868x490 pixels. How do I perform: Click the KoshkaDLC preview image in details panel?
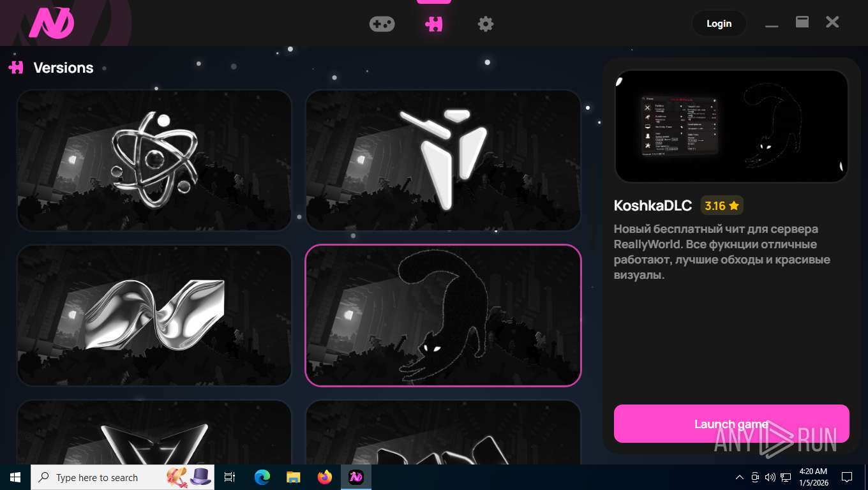[731, 126]
